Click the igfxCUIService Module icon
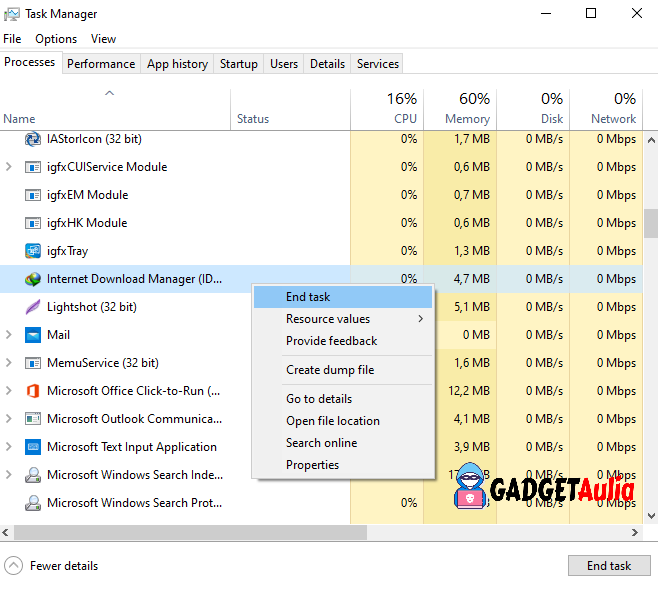The width and height of the screenshot is (658, 589). tap(33, 167)
